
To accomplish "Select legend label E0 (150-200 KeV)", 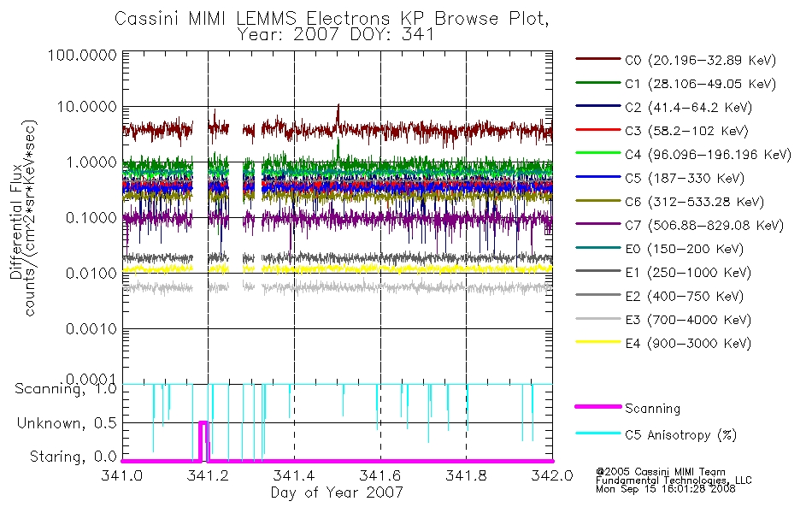I will point(684,250).
